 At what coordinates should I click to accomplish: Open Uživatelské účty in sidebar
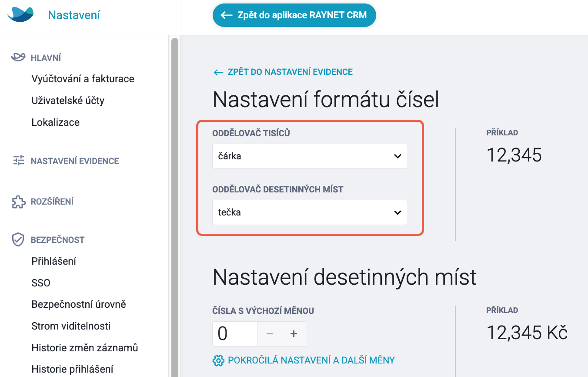(x=68, y=101)
